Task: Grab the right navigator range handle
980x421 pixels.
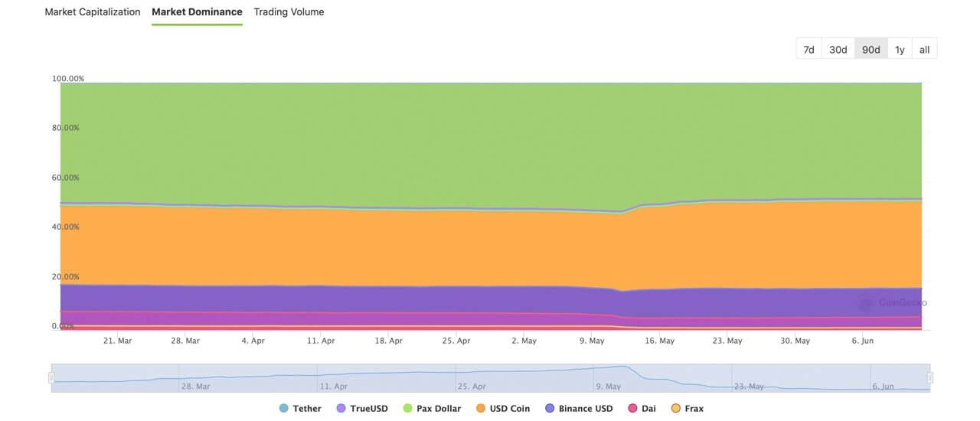Action: point(930,378)
